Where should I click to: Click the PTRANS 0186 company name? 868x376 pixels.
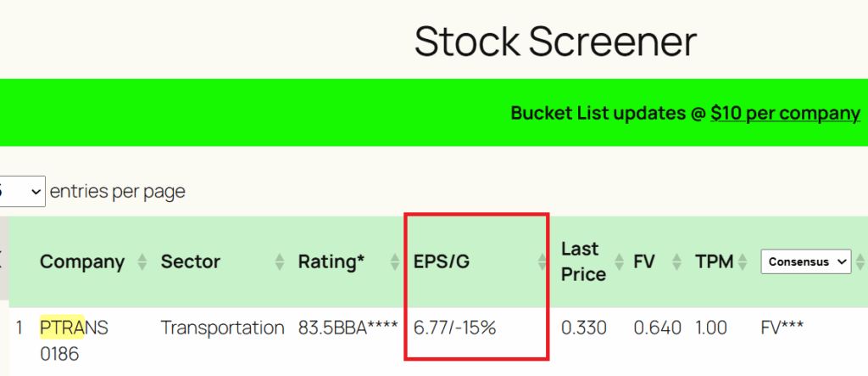(x=75, y=340)
